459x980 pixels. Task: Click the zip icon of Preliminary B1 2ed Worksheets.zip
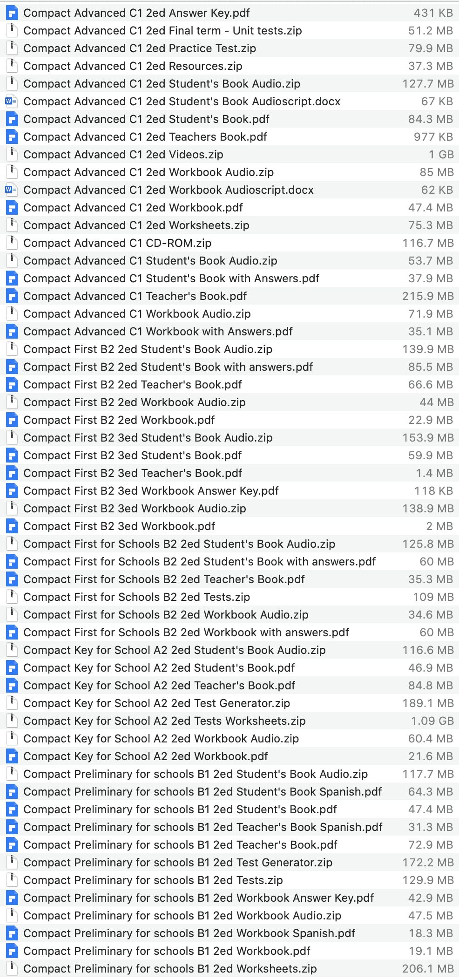(x=12, y=969)
